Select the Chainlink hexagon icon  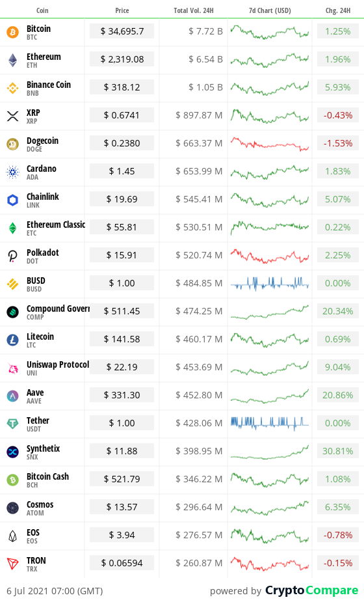13,200
